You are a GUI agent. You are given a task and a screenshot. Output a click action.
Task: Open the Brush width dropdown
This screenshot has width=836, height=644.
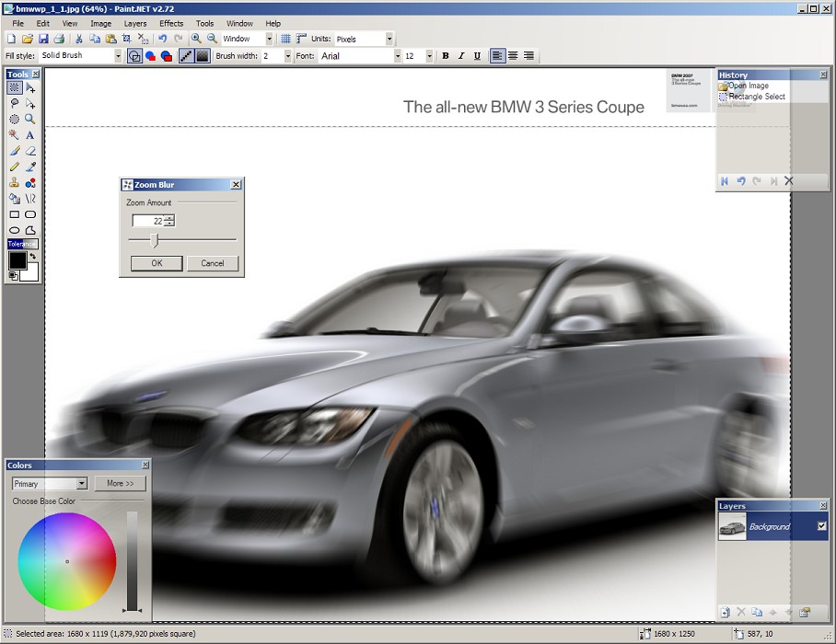point(287,56)
